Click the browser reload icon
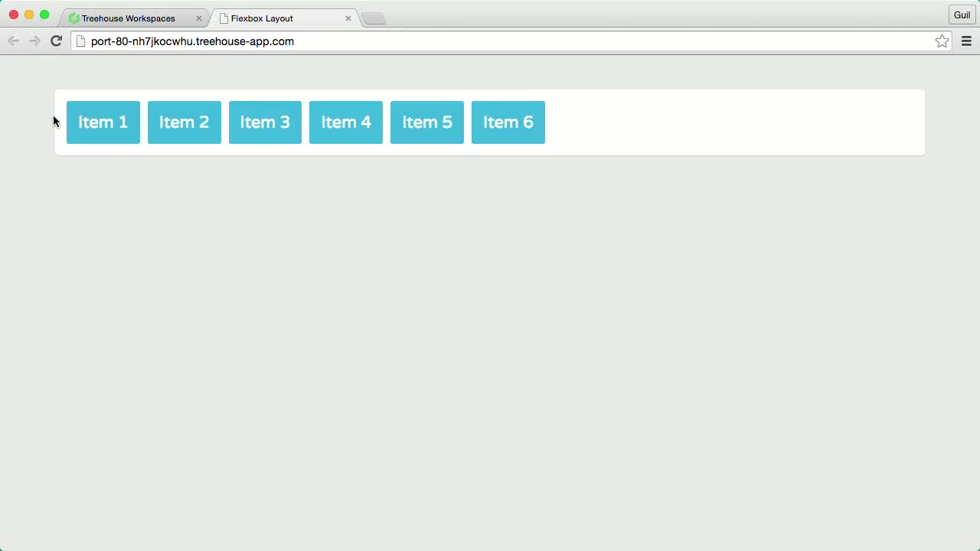980x551 pixels. pyautogui.click(x=55, y=41)
